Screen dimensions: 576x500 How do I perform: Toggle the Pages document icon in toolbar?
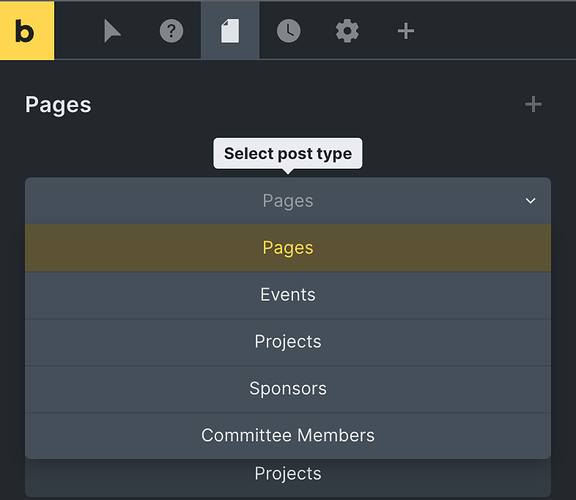230,31
